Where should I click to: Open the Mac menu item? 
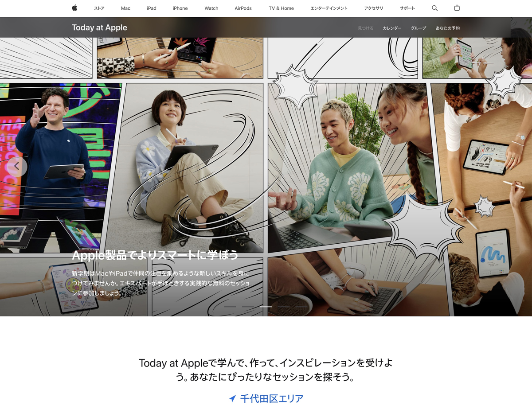(125, 8)
